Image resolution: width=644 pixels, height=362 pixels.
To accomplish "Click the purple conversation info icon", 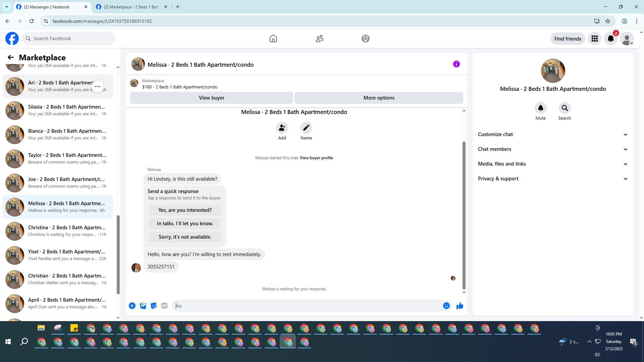I will click(x=456, y=64).
